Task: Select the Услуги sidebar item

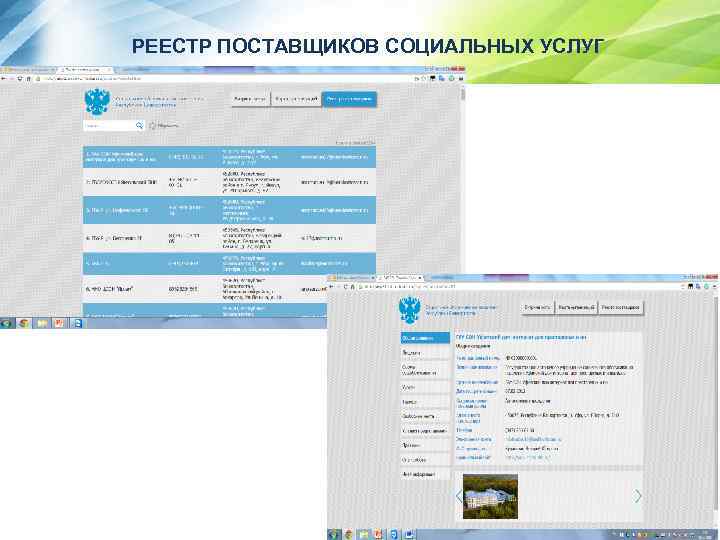Action: click(425, 388)
